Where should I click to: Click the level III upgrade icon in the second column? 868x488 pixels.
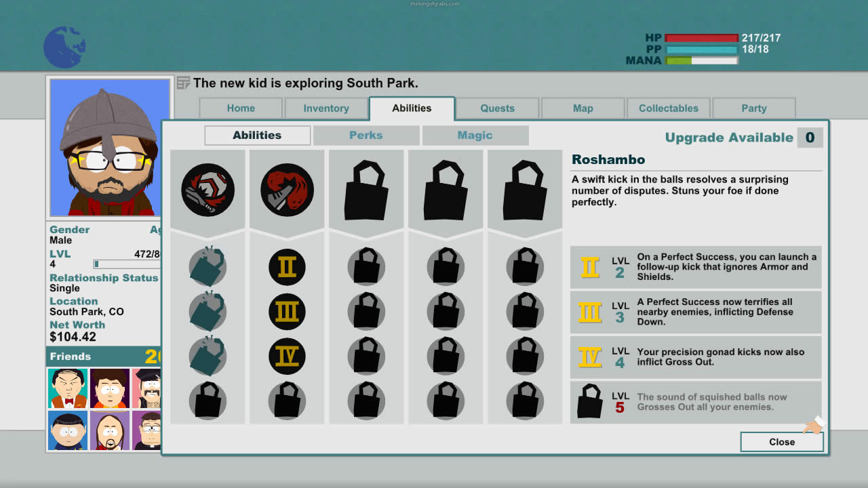tap(287, 312)
